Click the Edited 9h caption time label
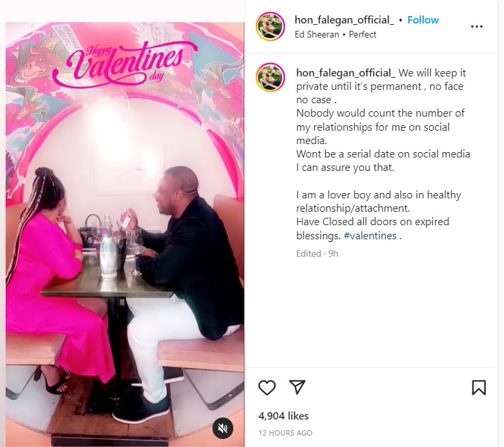The height and width of the screenshot is (447, 504). click(317, 253)
